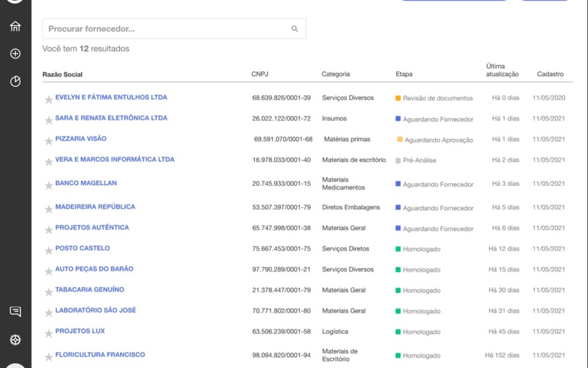
Task: Select CNPJ 98.094.820/0001-94
Action: pyautogui.click(x=281, y=355)
